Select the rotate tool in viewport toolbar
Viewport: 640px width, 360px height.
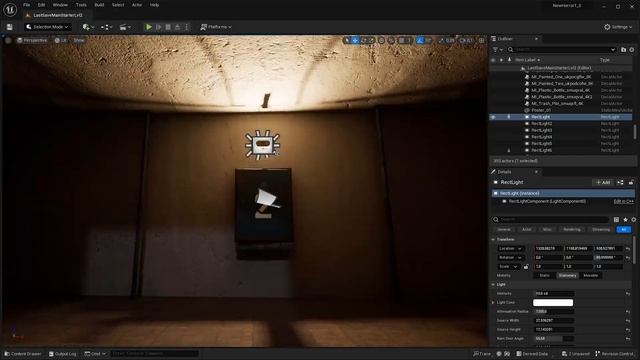pyautogui.click(x=363, y=40)
